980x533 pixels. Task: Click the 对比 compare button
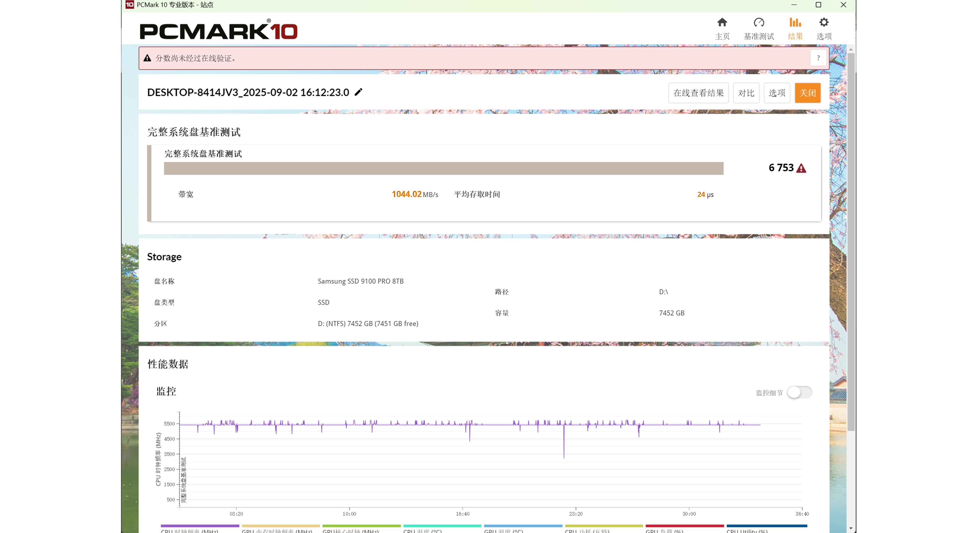pos(746,93)
